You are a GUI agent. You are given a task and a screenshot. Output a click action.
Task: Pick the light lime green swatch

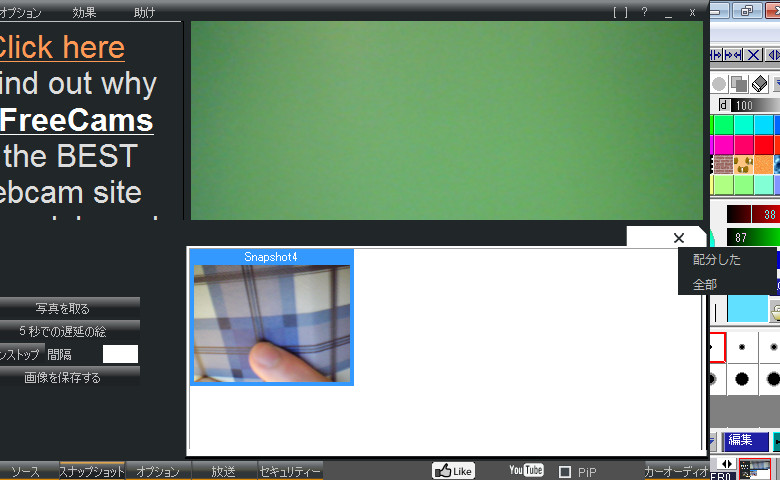tap(724, 185)
